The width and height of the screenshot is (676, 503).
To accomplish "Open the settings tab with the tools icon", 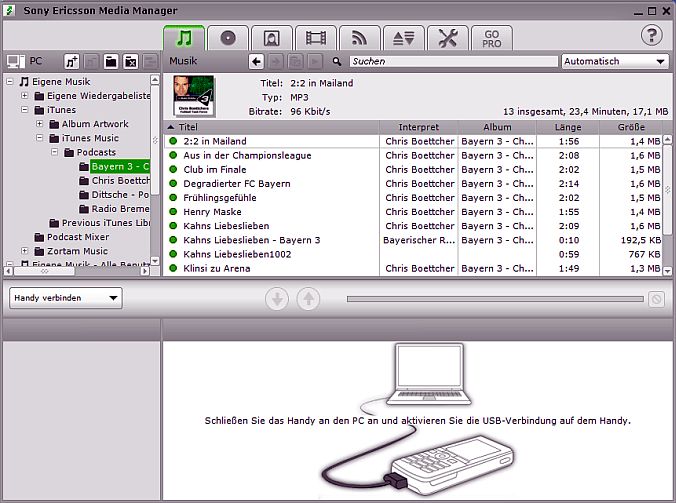I will [x=448, y=38].
